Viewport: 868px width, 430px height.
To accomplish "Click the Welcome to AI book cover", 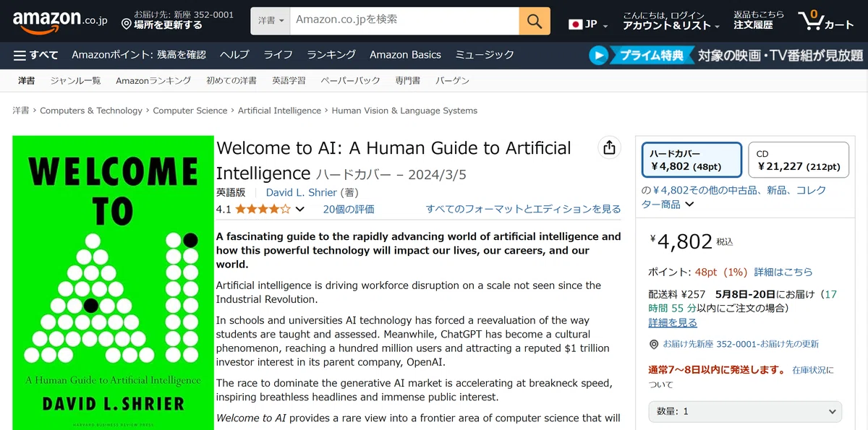I will coord(114,283).
